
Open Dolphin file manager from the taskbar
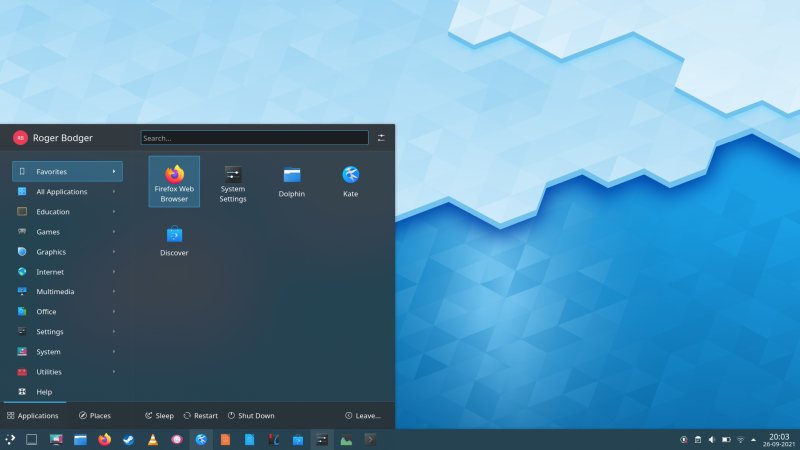pos(80,439)
